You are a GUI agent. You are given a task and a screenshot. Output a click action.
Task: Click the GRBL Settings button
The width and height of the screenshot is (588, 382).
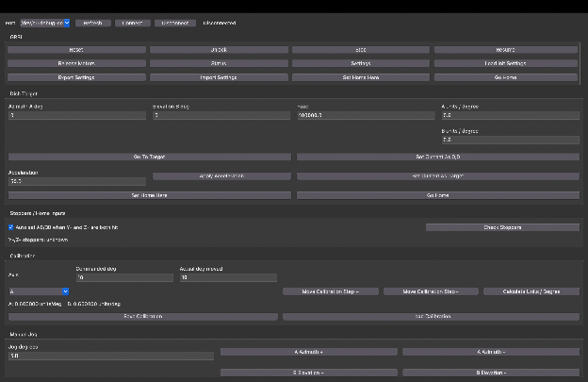(x=361, y=63)
